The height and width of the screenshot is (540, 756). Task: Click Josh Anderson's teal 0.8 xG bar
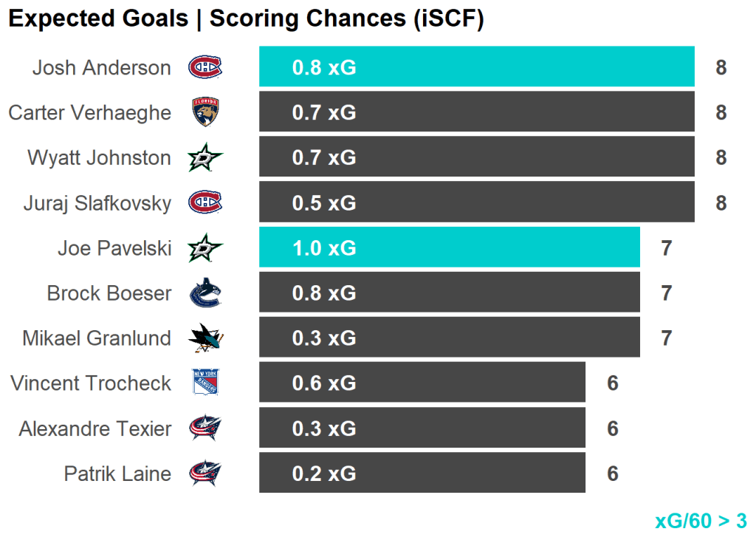tap(476, 67)
